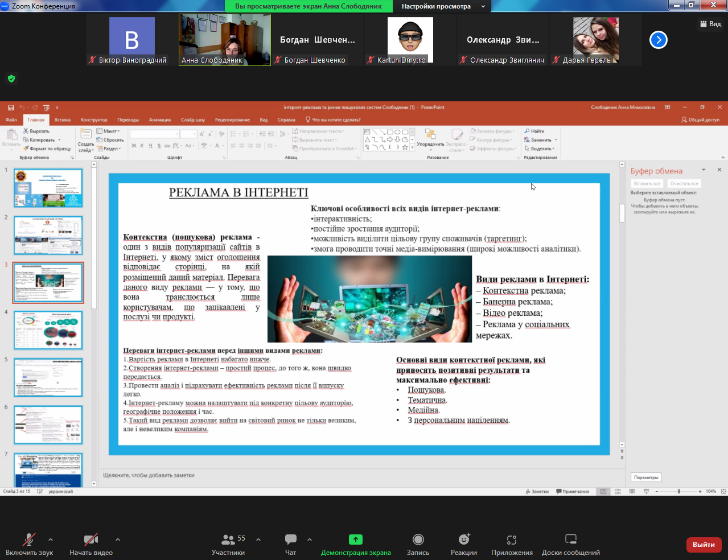Open the Вставка ribbon tab

(63, 120)
